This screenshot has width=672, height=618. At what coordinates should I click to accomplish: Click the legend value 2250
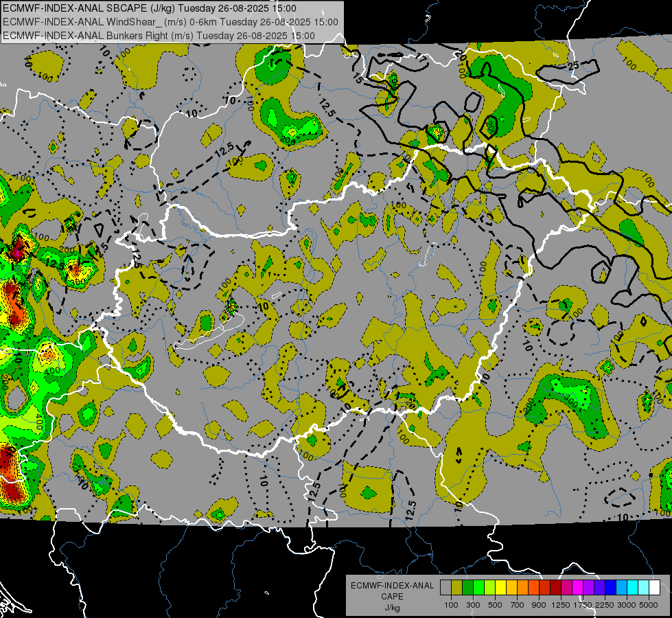tap(605, 605)
